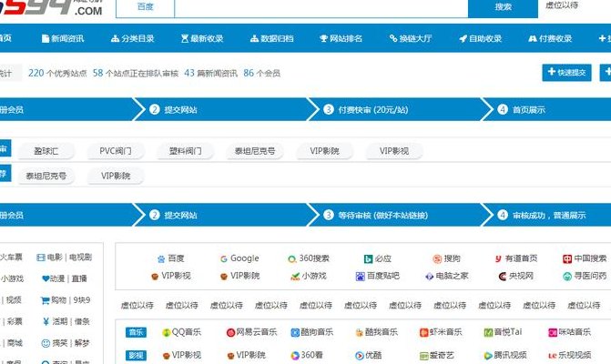Viewport: 611px width, 364px height.
Task: Click the 酷狗音乐 icon link
Action: click(312, 332)
